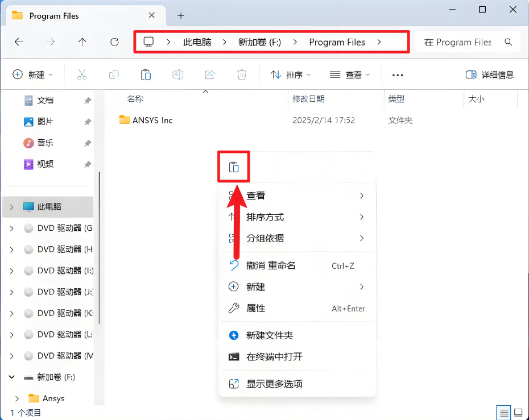
Task: Click the Back navigation arrow
Action: (19, 42)
